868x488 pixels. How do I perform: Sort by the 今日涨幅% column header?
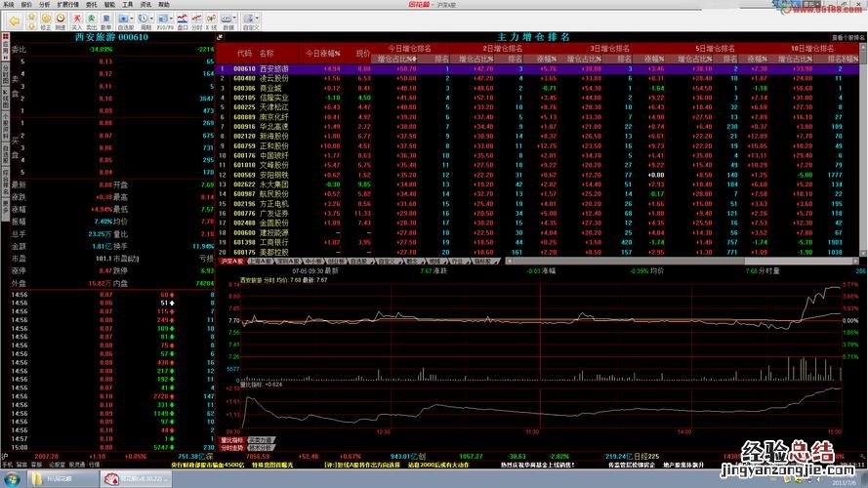(328, 53)
